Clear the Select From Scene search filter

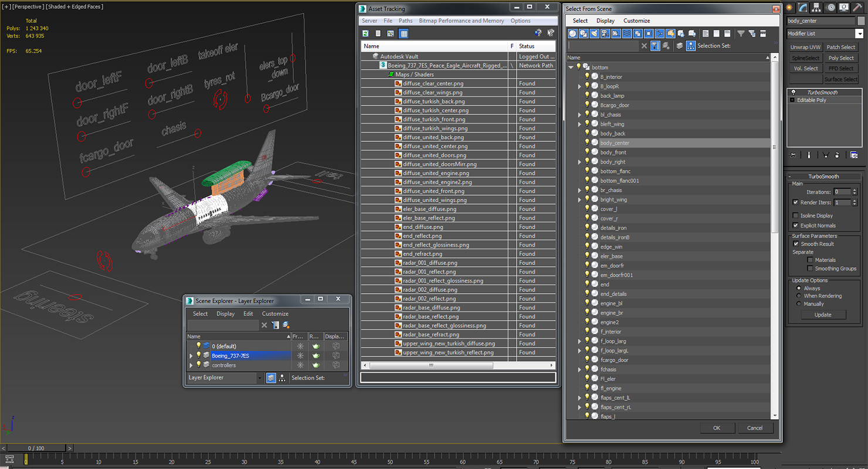pos(644,46)
